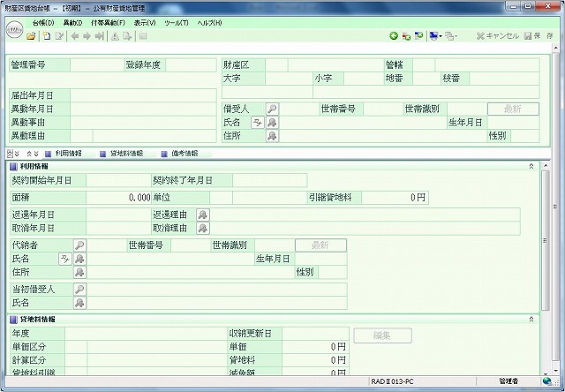The image size is (565, 392).
Task: Collapse the 貸地料情報 section
Action: [531, 319]
